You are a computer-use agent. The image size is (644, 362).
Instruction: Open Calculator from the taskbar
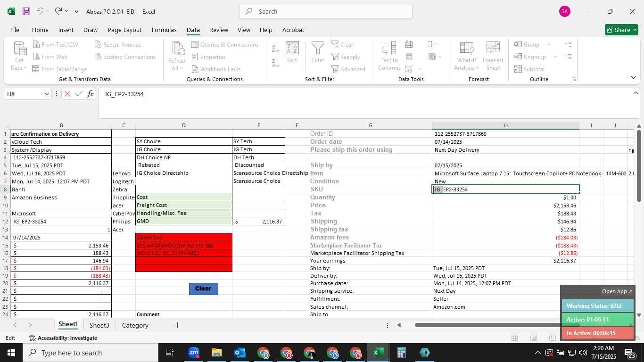coord(401,353)
